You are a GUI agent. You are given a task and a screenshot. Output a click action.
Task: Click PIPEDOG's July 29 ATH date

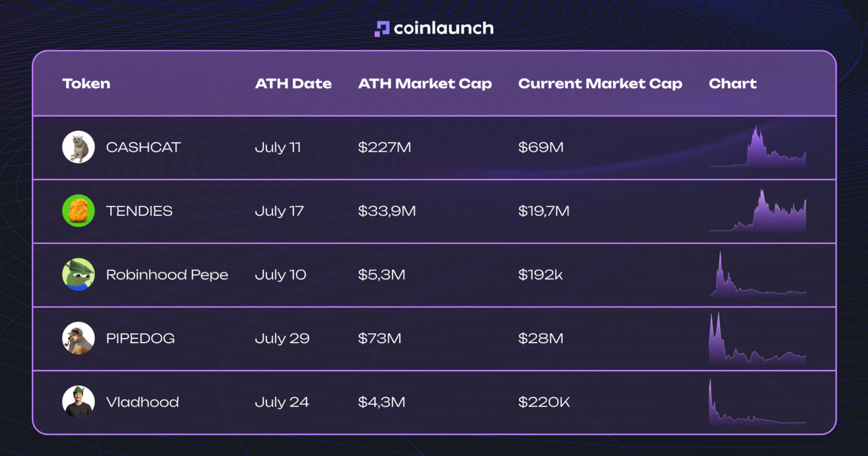282,338
